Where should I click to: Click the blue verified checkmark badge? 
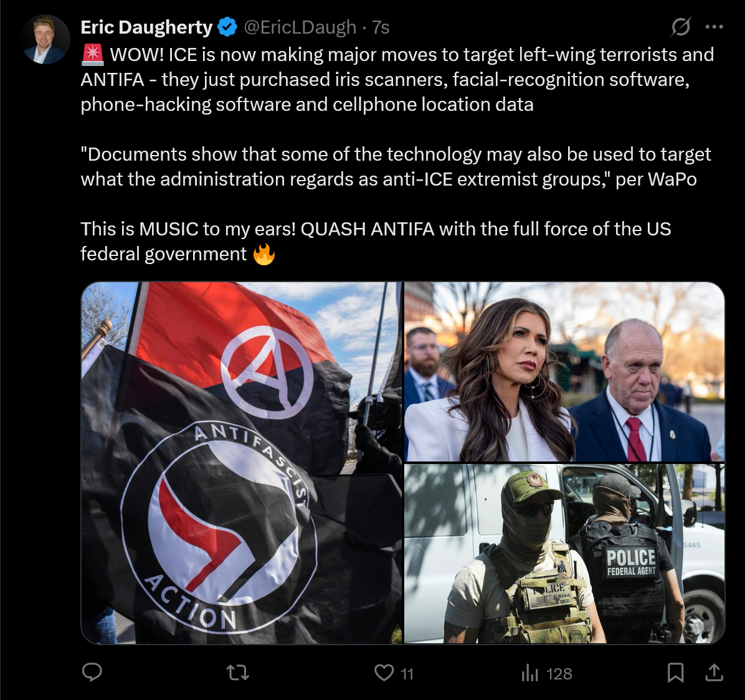[x=227, y=27]
